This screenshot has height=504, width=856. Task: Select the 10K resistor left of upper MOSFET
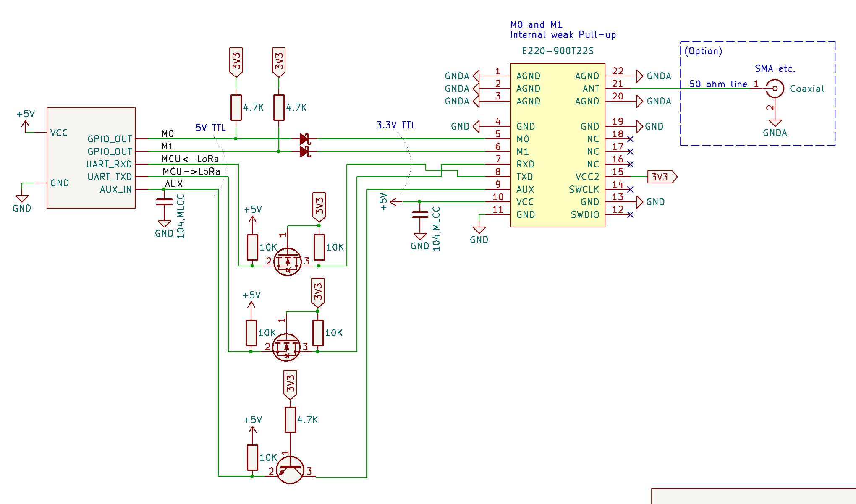tap(252, 248)
